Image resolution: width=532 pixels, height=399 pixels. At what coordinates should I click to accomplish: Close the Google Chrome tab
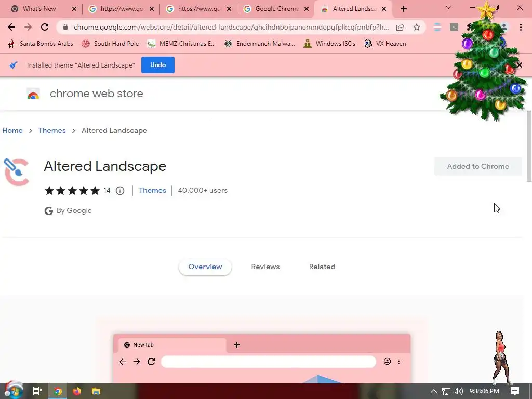click(307, 9)
